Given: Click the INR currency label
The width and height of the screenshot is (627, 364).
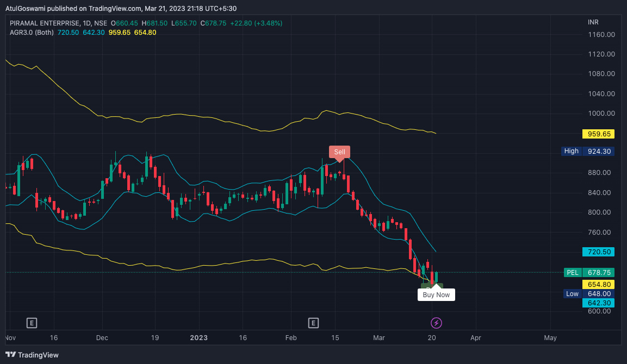Looking at the screenshot, I should (x=593, y=22).
